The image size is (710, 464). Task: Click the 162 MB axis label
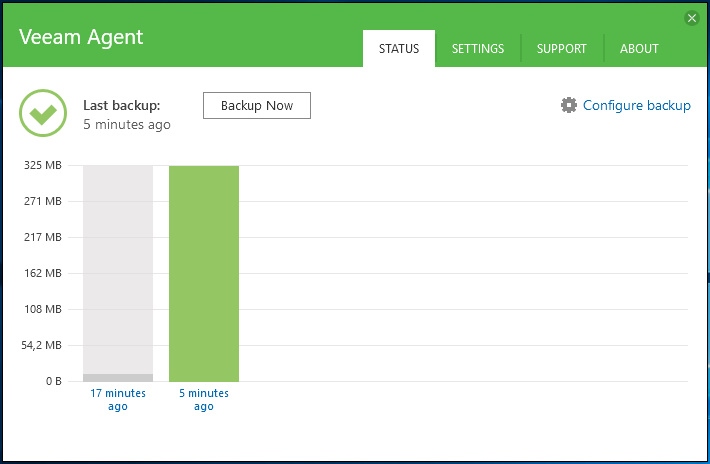coord(43,273)
